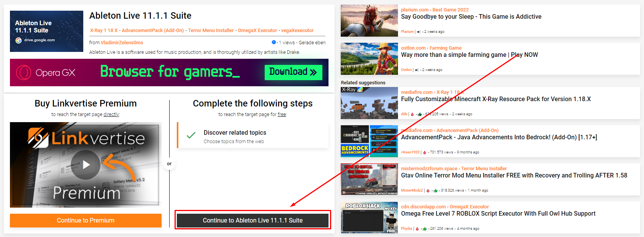The height and width of the screenshot is (237, 644).
Task: Click the "Buy Linkvertise Premium" heading
Action: [x=86, y=103]
